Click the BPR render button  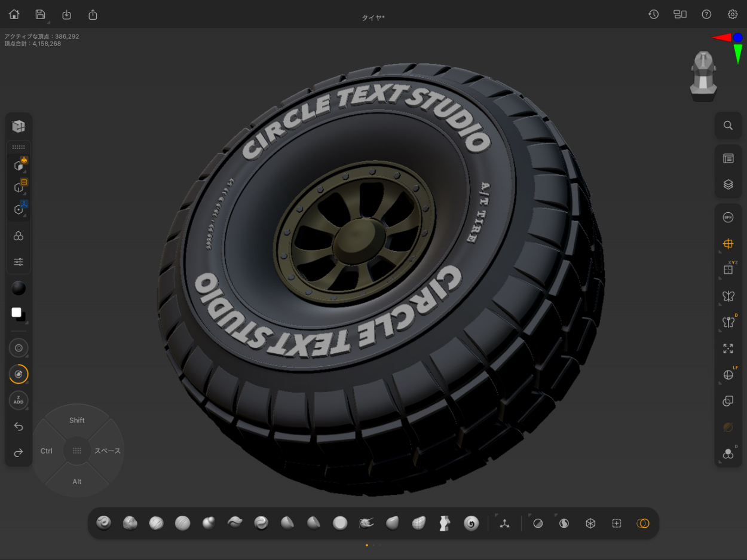pos(728,218)
